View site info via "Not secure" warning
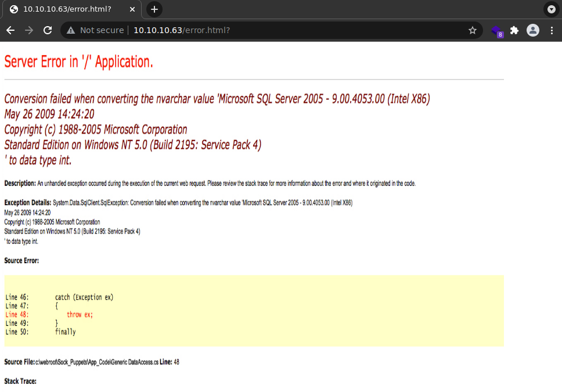 click(x=95, y=30)
